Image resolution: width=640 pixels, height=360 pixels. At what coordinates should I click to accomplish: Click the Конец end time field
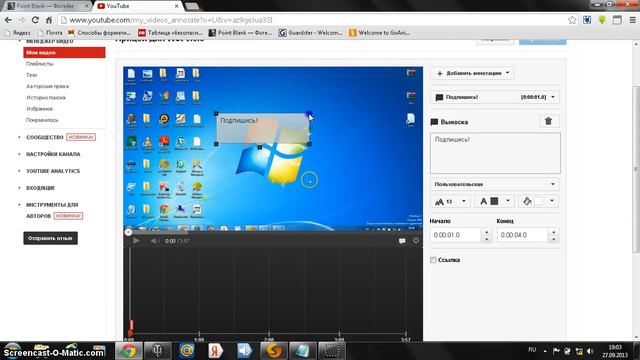tap(522, 235)
